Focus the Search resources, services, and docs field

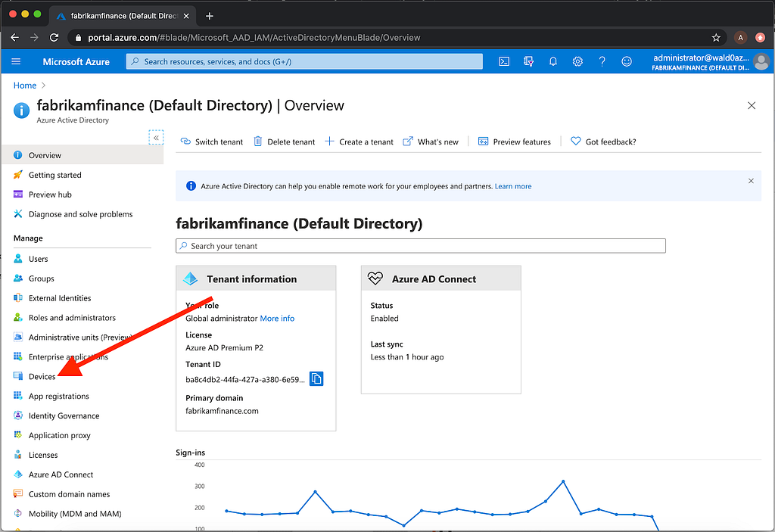click(304, 62)
